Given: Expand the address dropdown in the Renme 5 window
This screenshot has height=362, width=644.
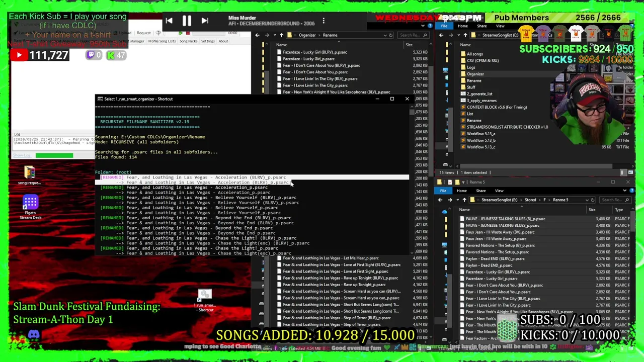Looking at the screenshot, I should pos(586,200).
